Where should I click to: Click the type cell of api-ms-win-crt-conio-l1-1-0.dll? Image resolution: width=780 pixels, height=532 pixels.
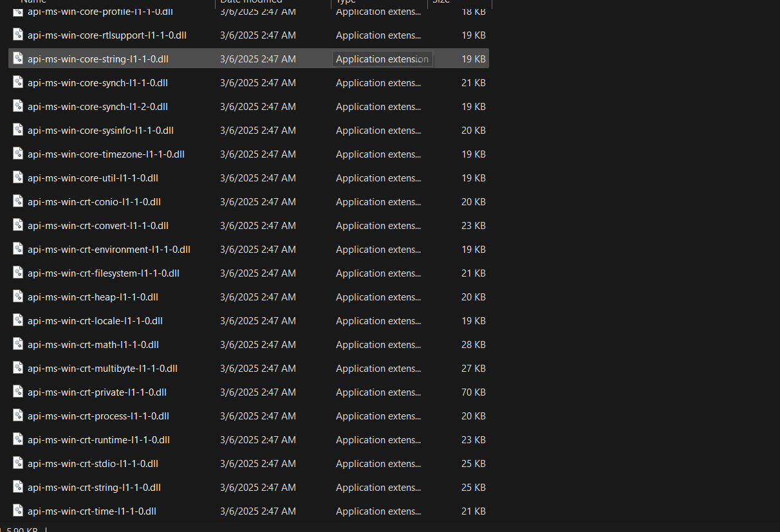378,202
